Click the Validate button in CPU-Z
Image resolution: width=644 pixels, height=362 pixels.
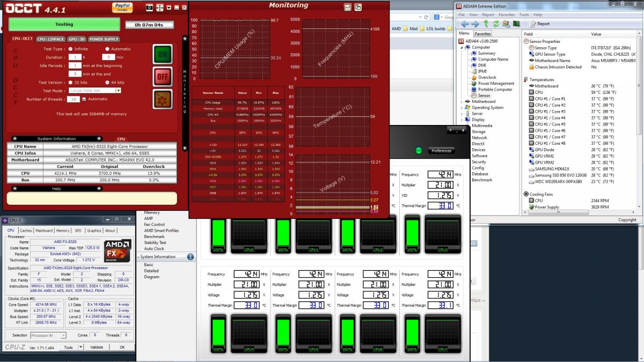pyautogui.click(x=97, y=347)
